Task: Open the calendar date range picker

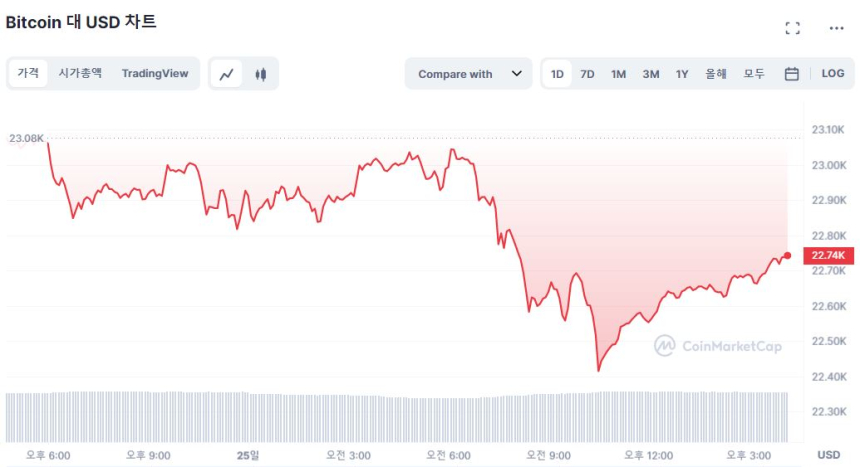Action: pos(791,74)
